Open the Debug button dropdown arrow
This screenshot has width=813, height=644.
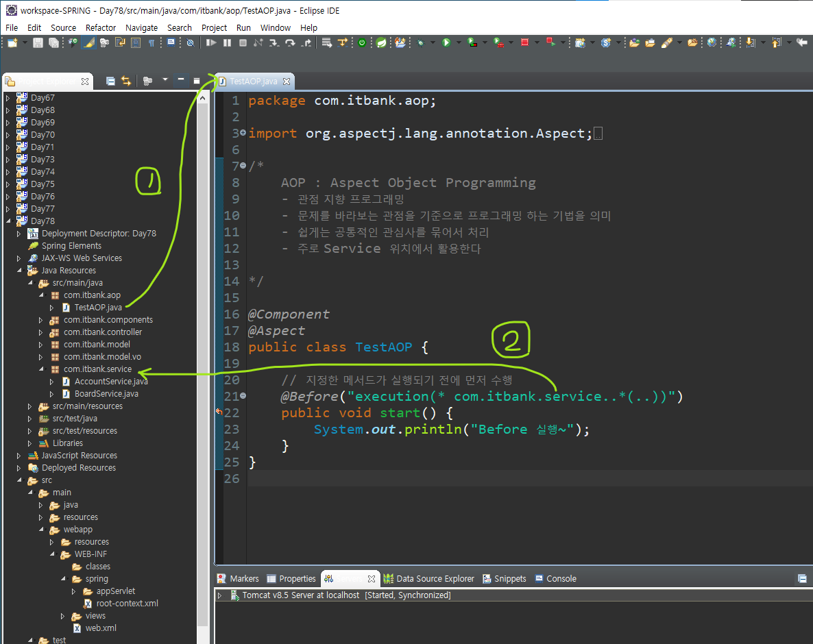pyautogui.click(x=433, y=43)
